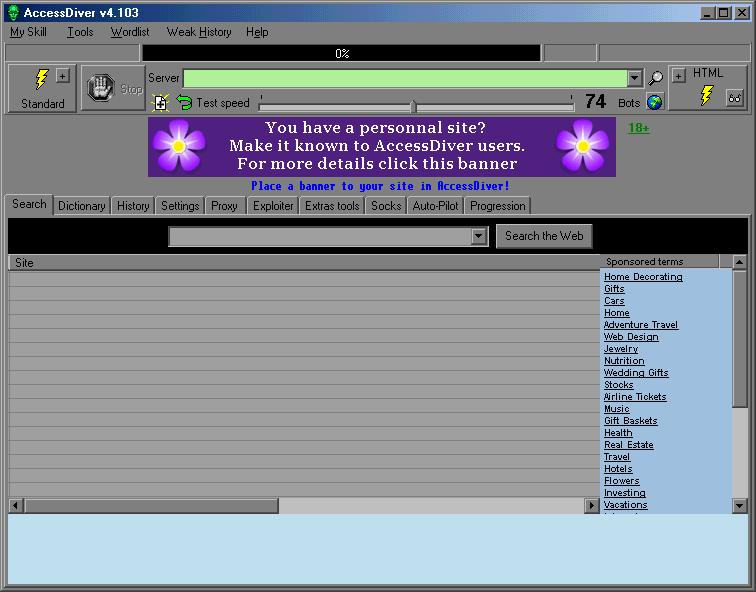The width and height of the screenshot is (756, 592).
Task: Switch to the Proxy tab
Action: (224, 206)
